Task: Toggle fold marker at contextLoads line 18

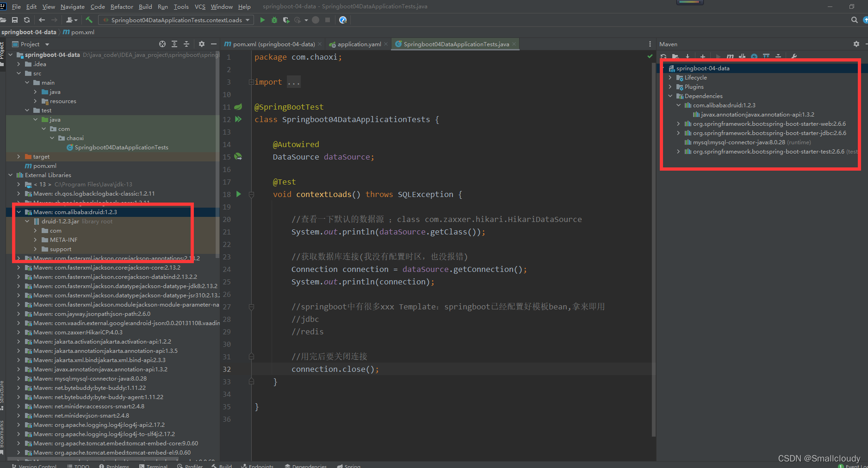Action: tap(251, 195)
